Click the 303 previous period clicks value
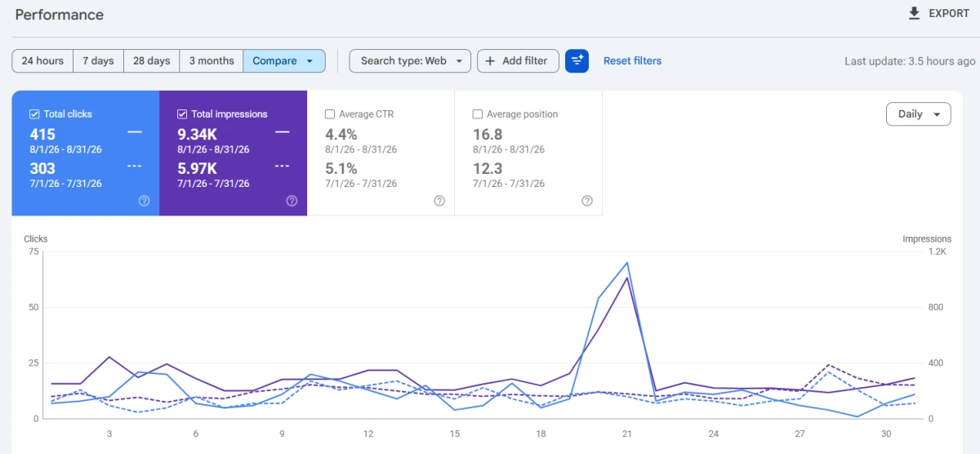This screenshot has height=454, width=980. pos(42,168)
